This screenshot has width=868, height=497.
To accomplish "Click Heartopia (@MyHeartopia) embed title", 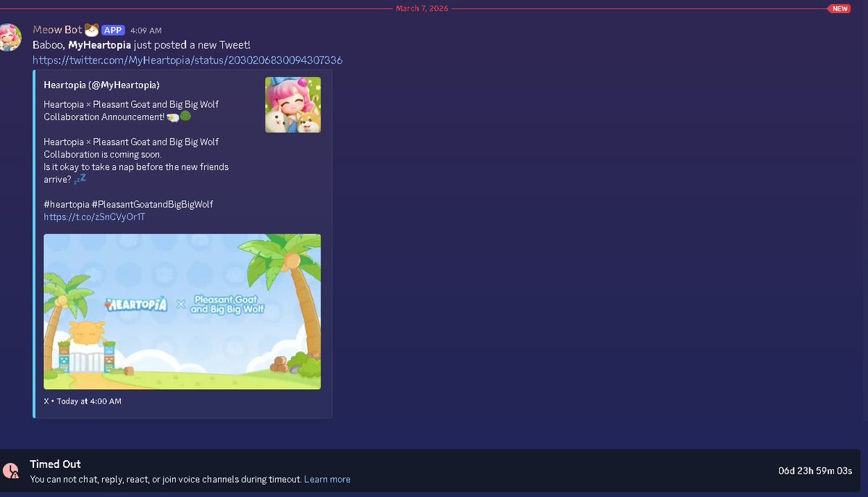I will pos(101,85).
